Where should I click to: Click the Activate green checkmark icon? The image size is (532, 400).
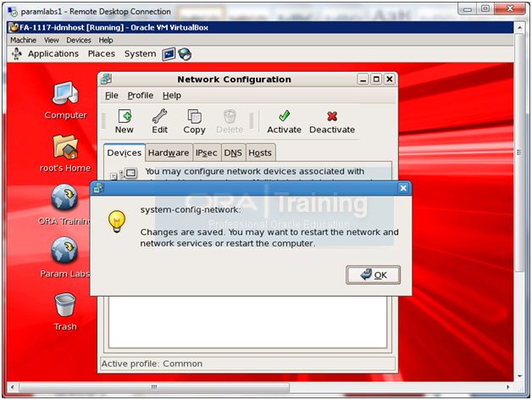284,116
